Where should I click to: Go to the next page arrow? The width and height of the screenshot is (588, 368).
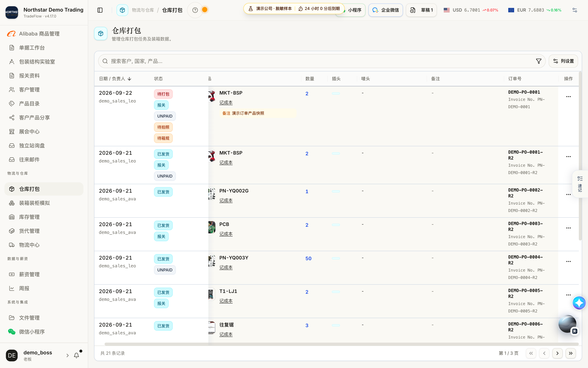557,353
